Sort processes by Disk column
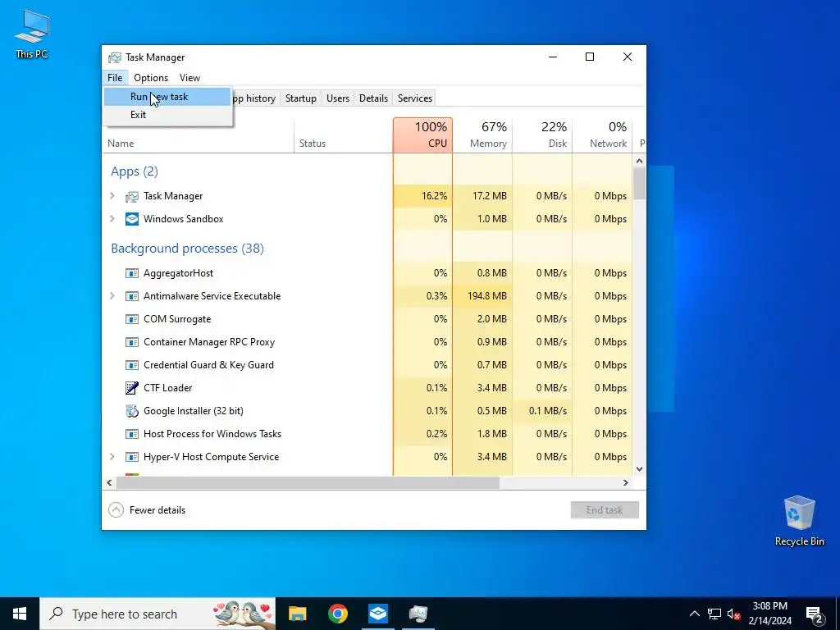This screenshot has height=630, width=840. [x=543, y=135]
